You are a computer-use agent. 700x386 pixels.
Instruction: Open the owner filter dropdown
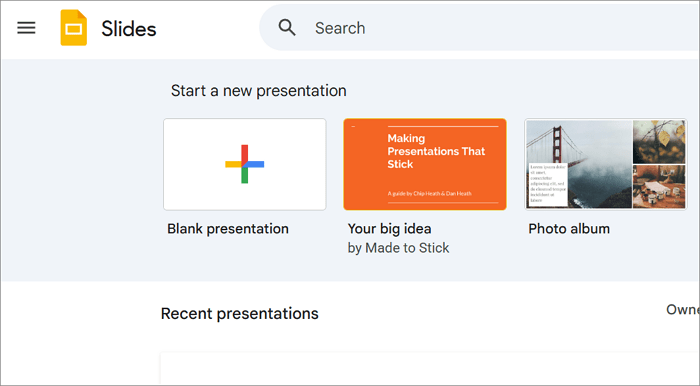pos(683,310)
